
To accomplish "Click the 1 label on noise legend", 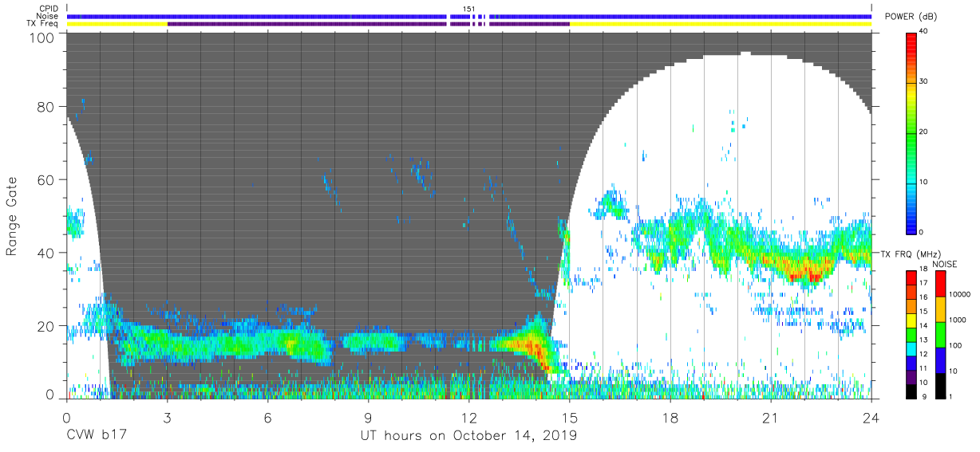I will (x=952, y=397).
